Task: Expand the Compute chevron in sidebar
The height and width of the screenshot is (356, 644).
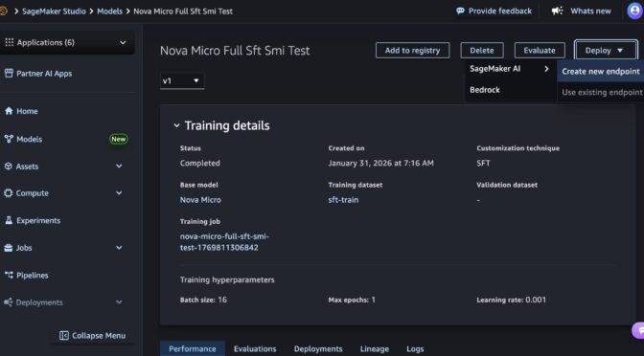Action: point(119,193)
